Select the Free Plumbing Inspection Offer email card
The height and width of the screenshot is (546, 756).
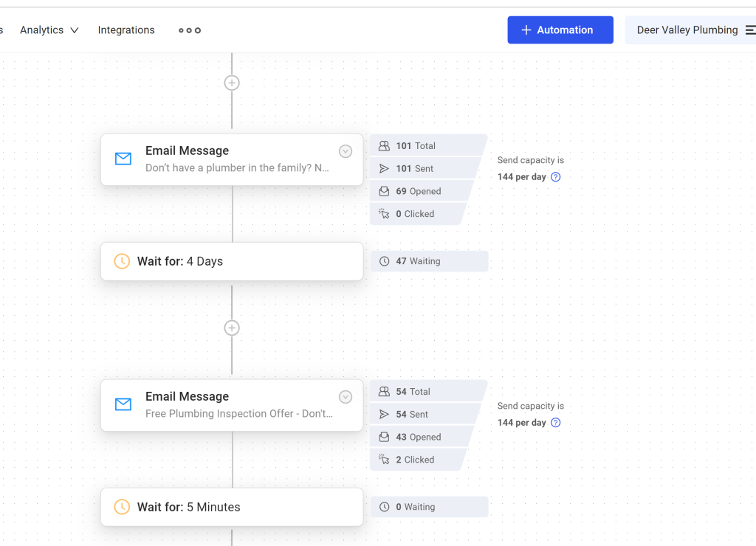[232, 405]
